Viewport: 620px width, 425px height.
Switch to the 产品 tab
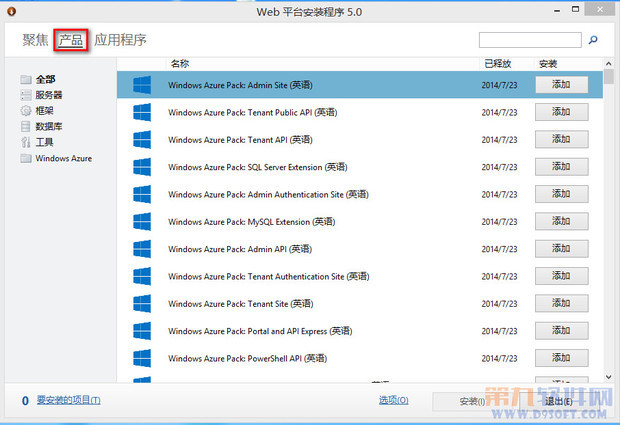coord(71,40)
